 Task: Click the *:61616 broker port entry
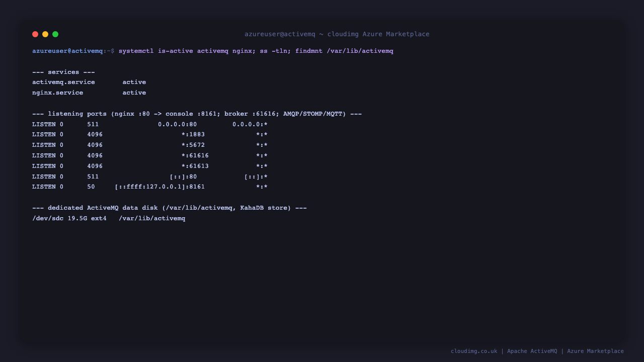(195, 156)
